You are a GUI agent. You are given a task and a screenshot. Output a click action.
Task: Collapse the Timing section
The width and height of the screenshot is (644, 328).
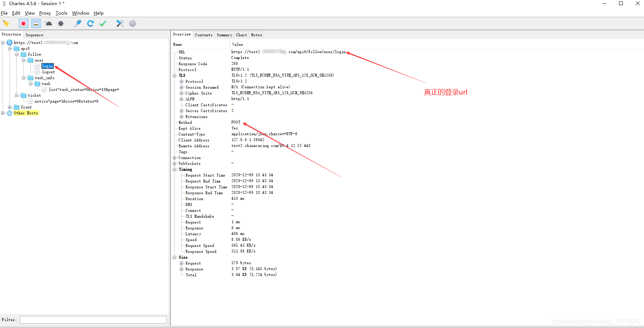175,170
